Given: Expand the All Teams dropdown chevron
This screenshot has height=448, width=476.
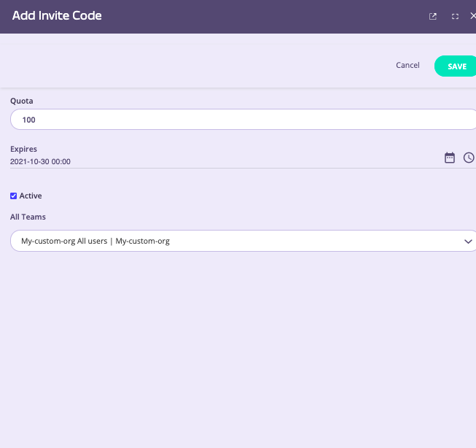Looking at the screenshot, I should click(468, 241).
